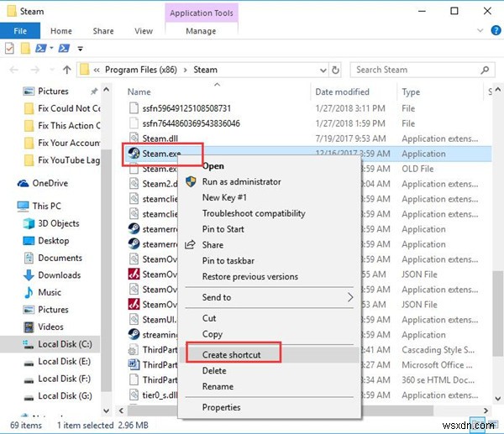This screenshot has width=504, height=434.
Task: Sort by Type column header
Action: click(411, 92)
